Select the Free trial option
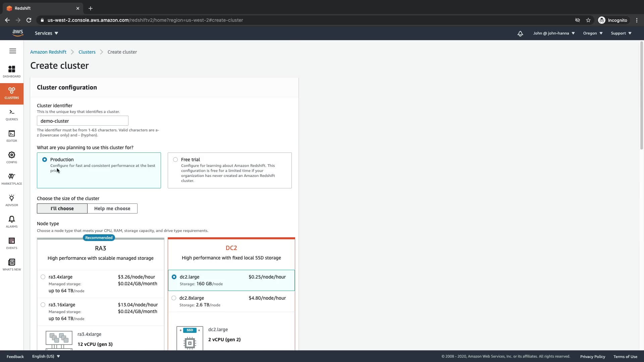 click(x=175, y=160)
